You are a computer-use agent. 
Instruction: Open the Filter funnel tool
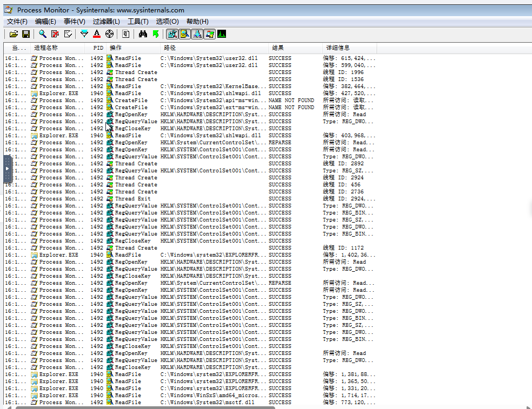point(84,34)
